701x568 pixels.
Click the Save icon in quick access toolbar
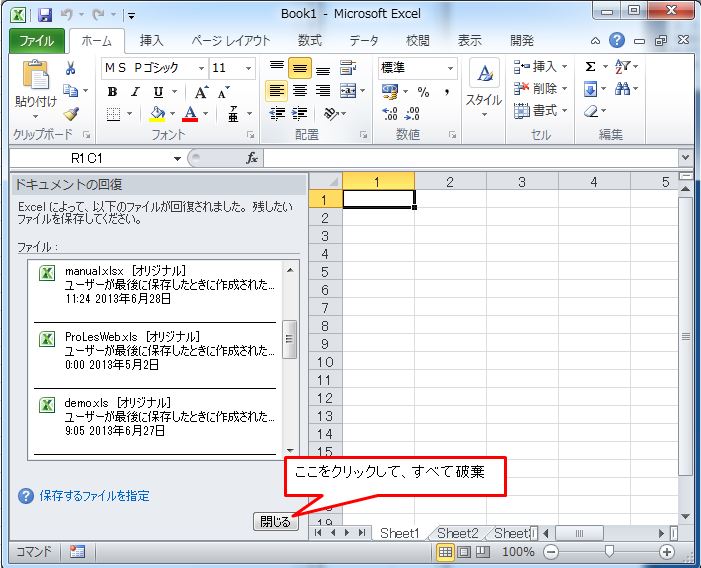pyautogui.click(x=45, y=15)
